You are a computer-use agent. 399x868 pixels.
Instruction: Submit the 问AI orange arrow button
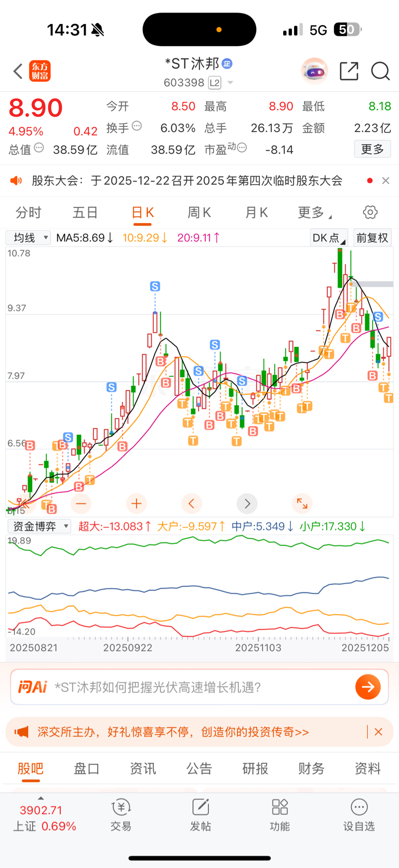tap(368, 687)
